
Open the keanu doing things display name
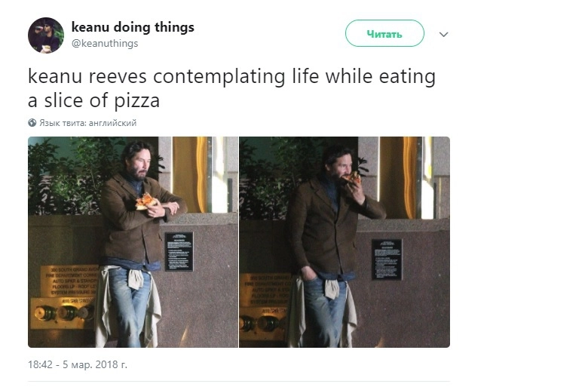click(x=133, y=27)
